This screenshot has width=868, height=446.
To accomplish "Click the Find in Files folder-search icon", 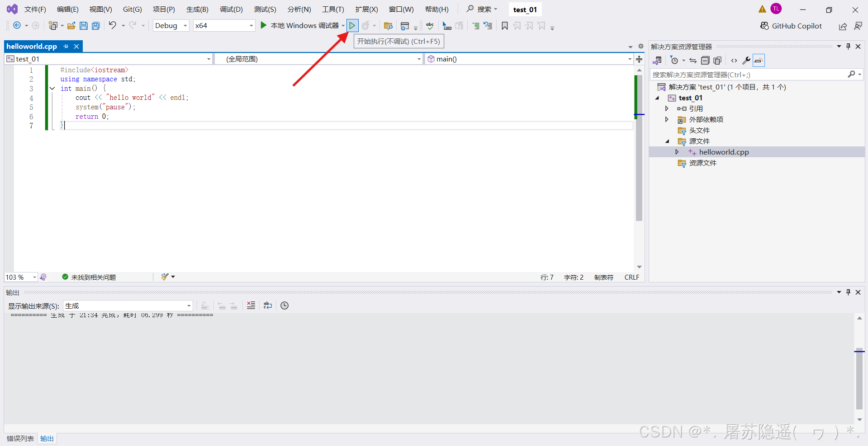I will pyautogui.click(x=388, y=26).
